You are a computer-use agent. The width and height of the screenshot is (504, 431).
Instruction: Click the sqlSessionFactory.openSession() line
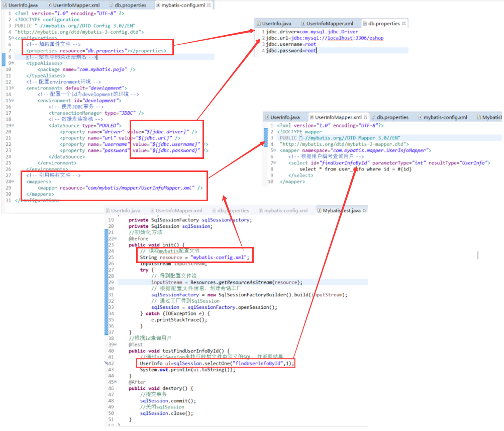click(215, 307)
